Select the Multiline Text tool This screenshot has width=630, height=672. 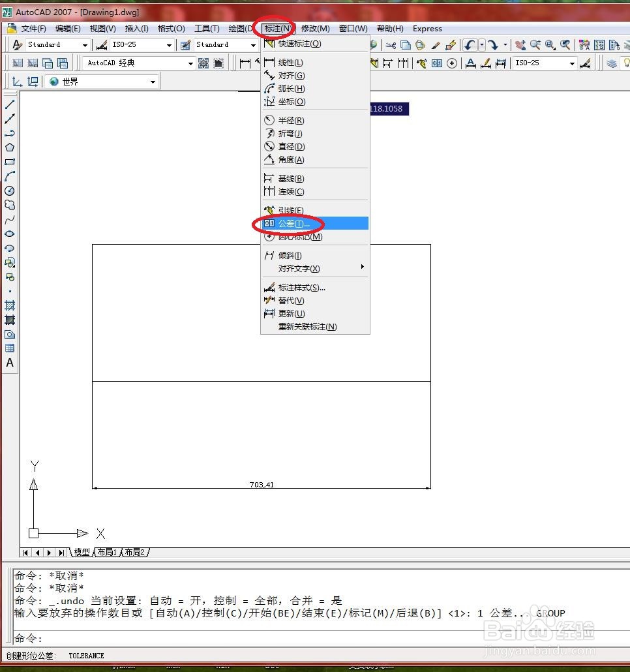click(x=9, y=363)
